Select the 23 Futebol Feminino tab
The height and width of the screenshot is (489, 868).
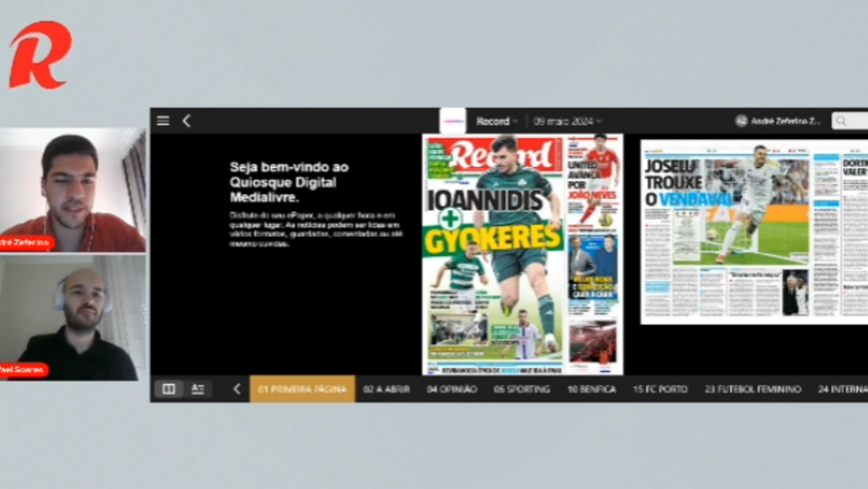[x=753, y=389]
